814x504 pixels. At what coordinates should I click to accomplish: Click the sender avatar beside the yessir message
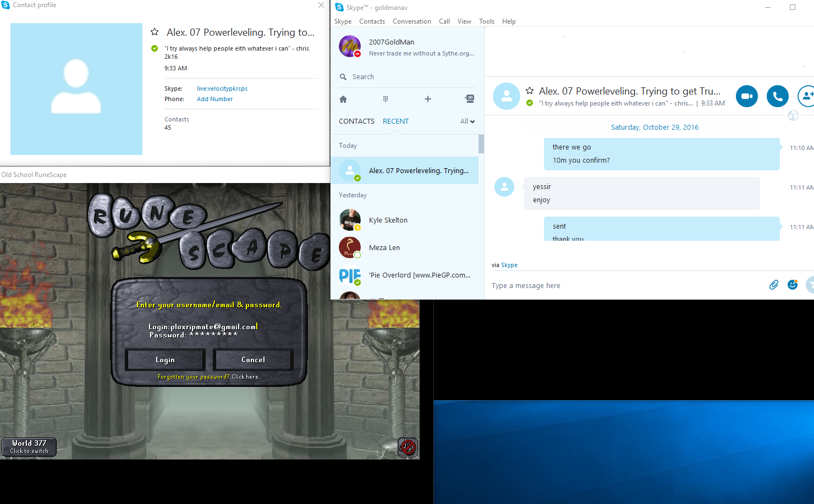coord(504,187)
